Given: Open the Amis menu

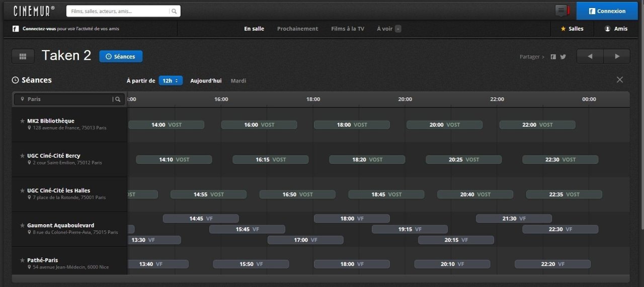Looking at the screenshot, I should 616,29.
